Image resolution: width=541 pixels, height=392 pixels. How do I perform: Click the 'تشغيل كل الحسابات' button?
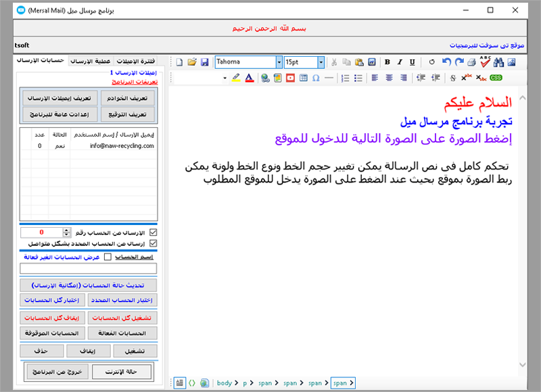122,318
